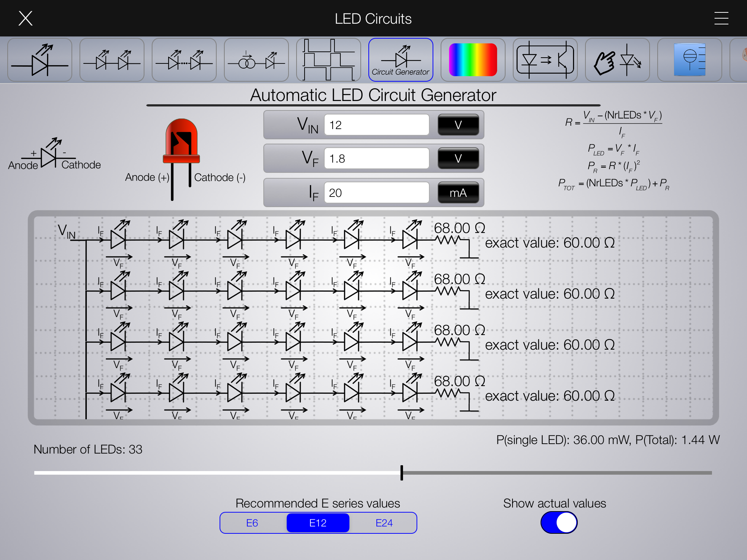Select the E24 series option
The width and height of the screenshot is (747, 560).
point(384,523)
